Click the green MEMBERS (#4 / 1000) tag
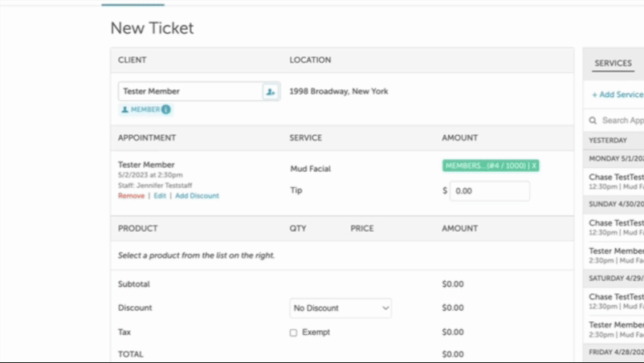644x363 pixels. click(484, 165)
